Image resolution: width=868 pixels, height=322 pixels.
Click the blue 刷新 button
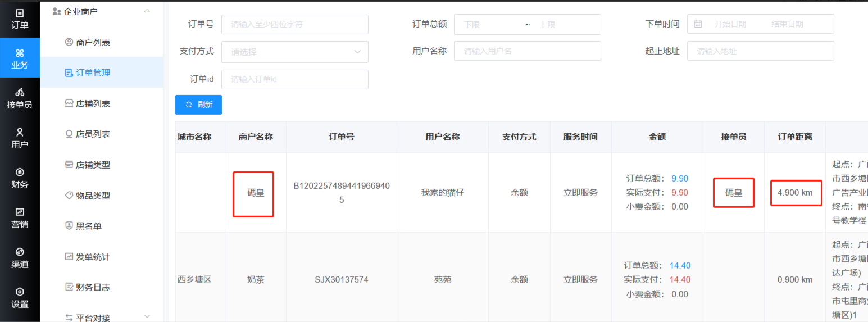[198, 105]
